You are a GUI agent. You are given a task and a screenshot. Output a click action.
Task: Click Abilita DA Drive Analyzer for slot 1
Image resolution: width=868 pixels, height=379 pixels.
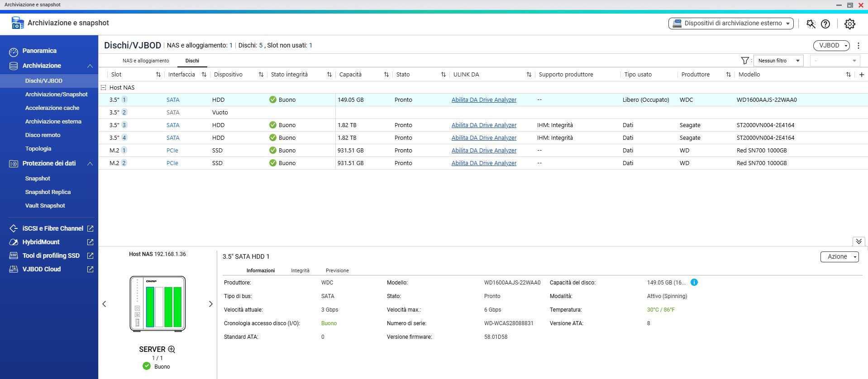coord(483,100)
